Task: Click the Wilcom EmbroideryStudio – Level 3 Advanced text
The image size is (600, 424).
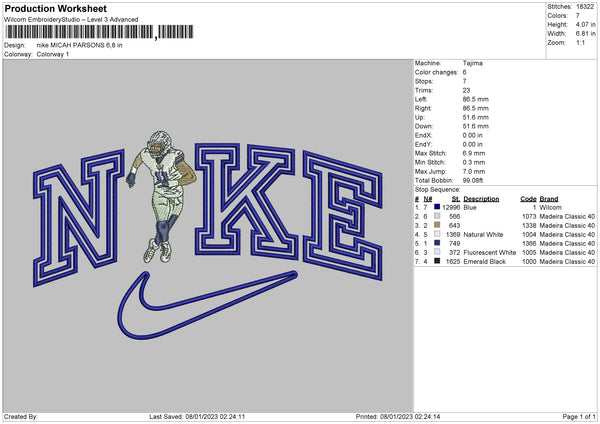Action: click(x=71, y=20)
